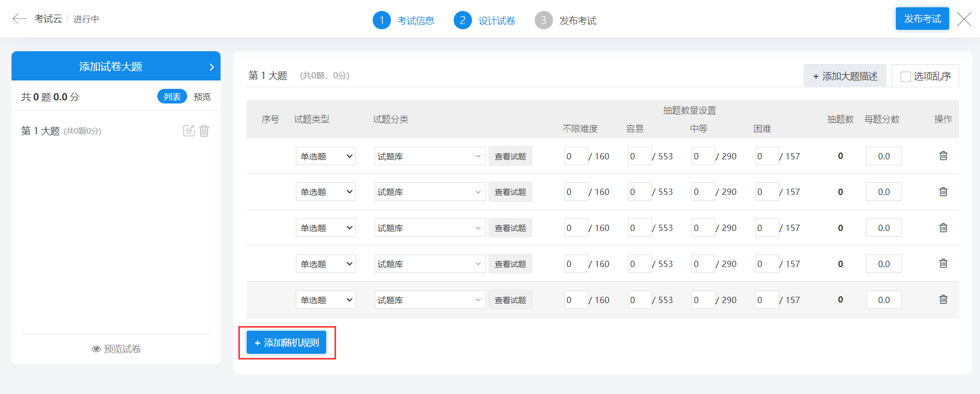980x394 pixels.
Task: Go to step 3 发布考试 in the stepper
Action: 566,20
